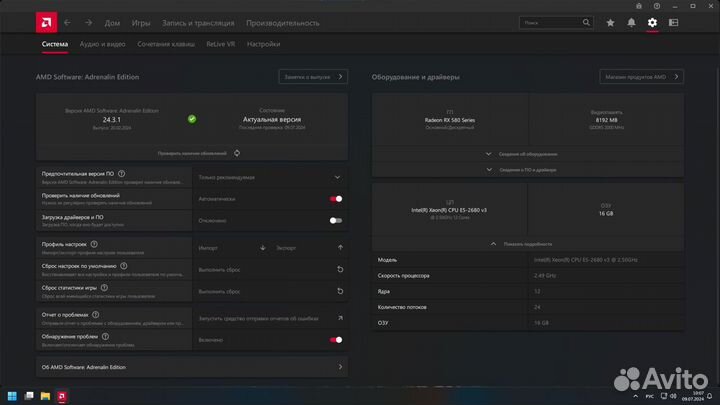Image resolution: width=720 pixels, height=405 pixels.
Task: Show help for Отчет о проблемах
Action: [96, 315]
